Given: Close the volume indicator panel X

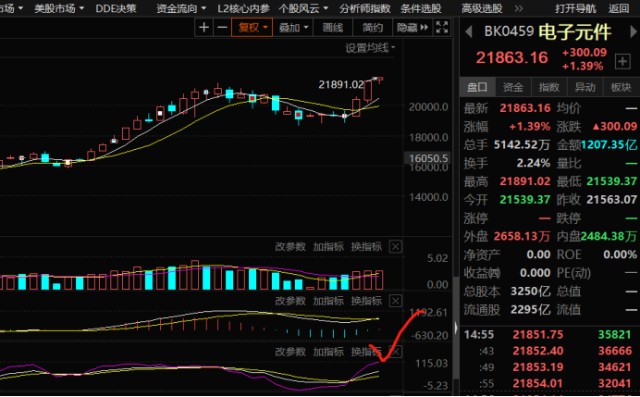Looking at the screenshot, I should click(396, 246).
